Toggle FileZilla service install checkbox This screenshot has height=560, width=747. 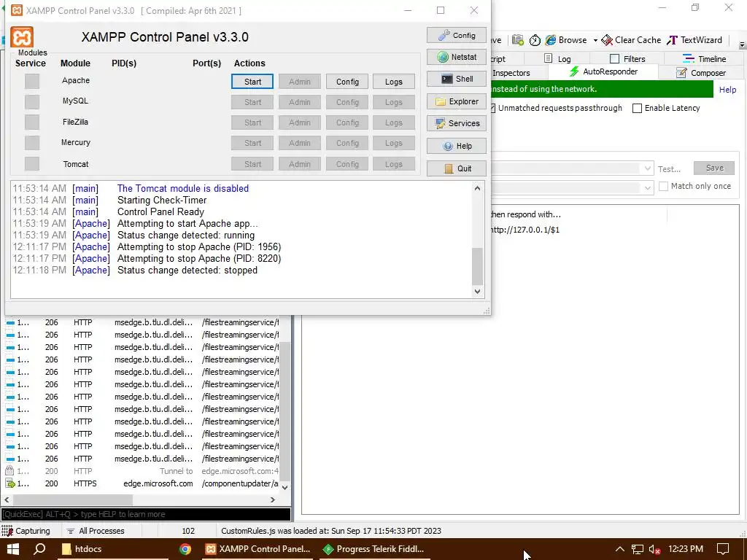pos(32,122)
